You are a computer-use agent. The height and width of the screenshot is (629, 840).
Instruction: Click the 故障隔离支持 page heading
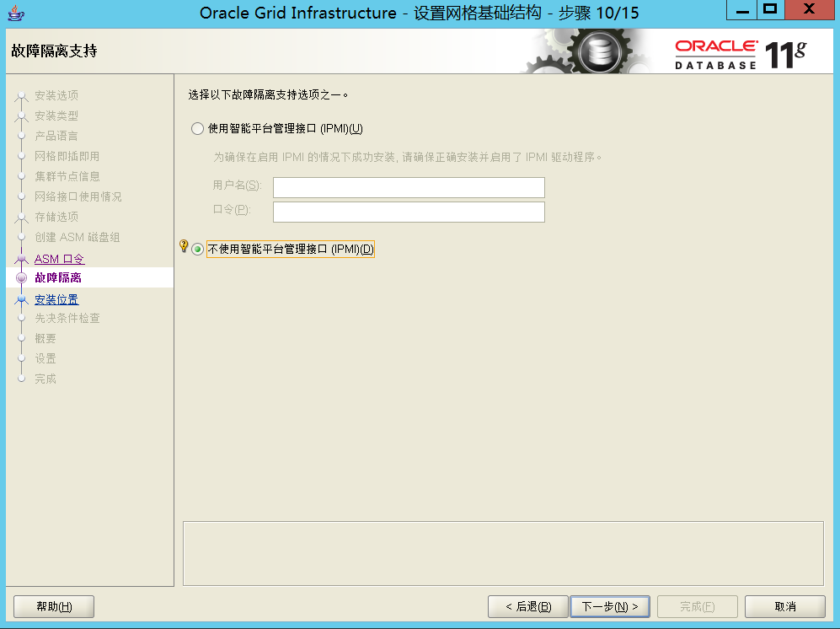pyautogui.click(x=54, y=51)
